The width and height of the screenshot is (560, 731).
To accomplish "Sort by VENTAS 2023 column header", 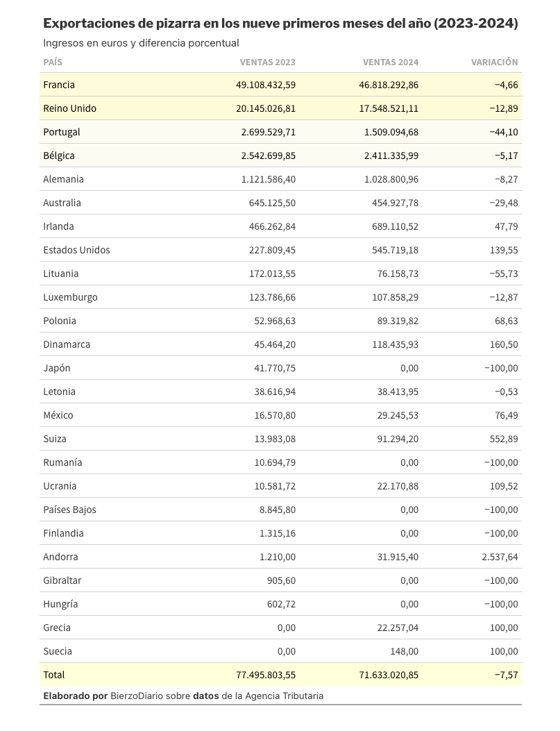I will point(267,62).
